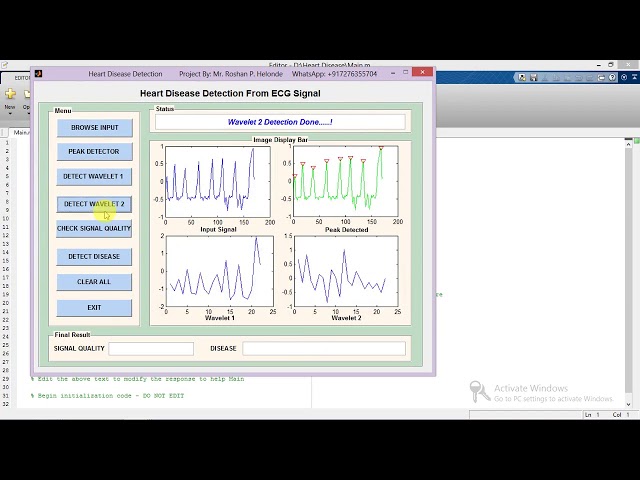Click the Editor scrollbar down arrow

(x=628, y=404)
